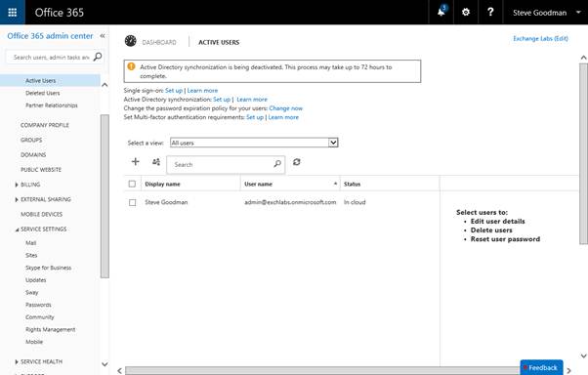Click the Change now password policy link
Screen dimensions: 588x375
point(285,108)
